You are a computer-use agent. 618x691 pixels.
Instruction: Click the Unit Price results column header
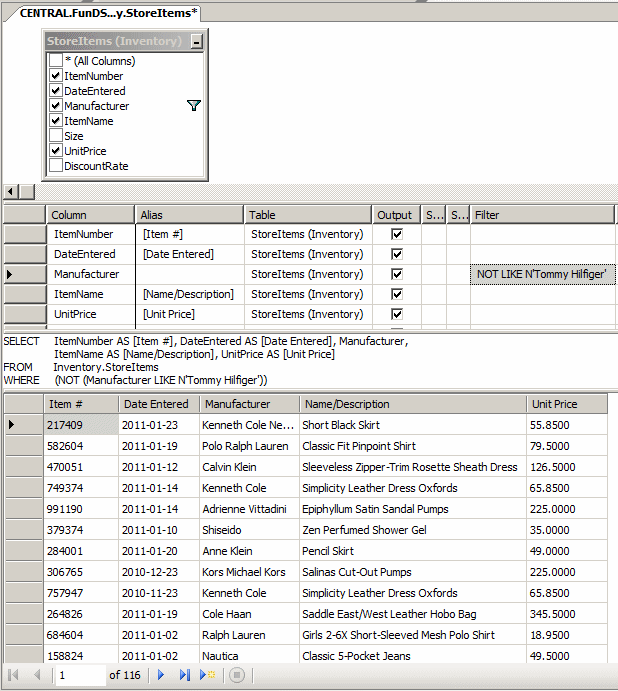(567, 404)
